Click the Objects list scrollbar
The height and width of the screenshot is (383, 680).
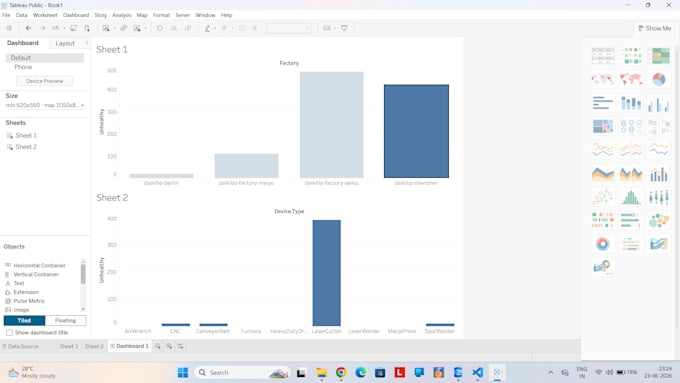click(83, 274)
